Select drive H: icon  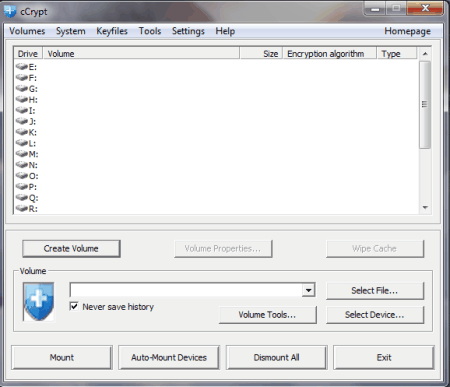tap(22, 99)
